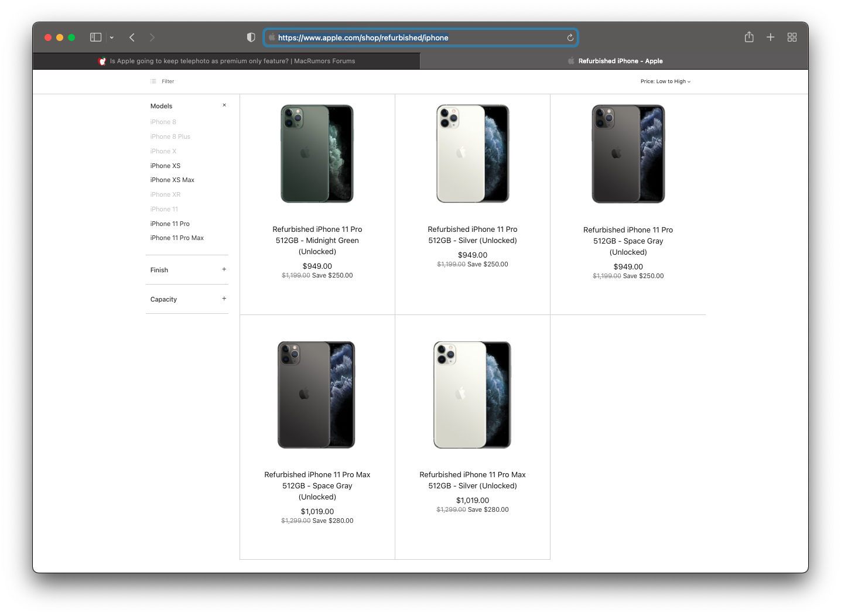This screenshot has width=841, height=616.
Task: Filter by iPhone 11 Pro model
Action: pos(170,224)
